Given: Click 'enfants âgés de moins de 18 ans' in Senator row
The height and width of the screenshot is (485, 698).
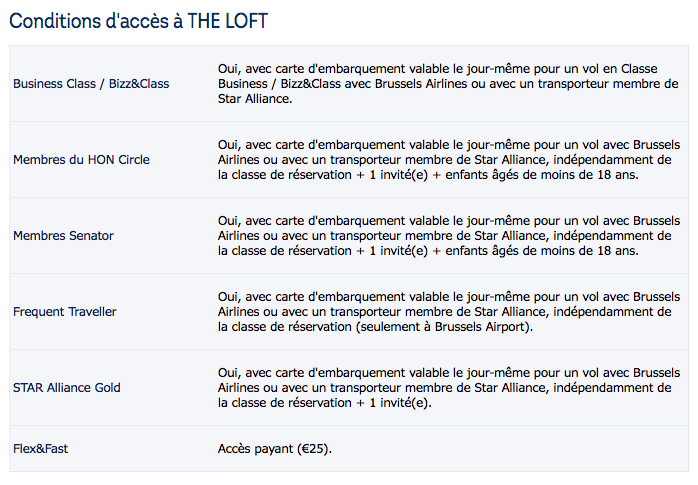Looking at the screenshot, I should (x=542, y=251).
